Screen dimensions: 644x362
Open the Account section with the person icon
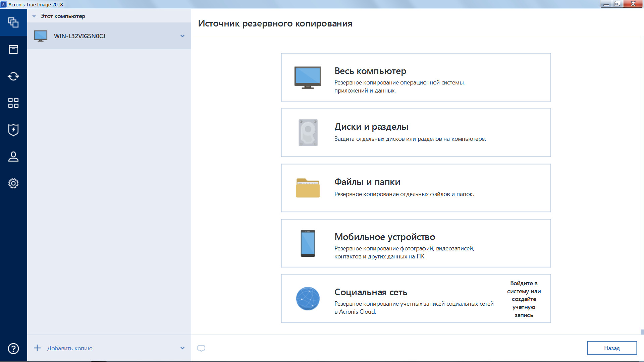13,157
